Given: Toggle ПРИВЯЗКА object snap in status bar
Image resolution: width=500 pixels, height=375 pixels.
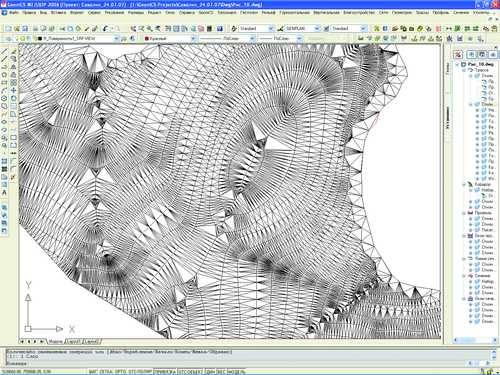Looking at the screenshot, I should 165,371.
